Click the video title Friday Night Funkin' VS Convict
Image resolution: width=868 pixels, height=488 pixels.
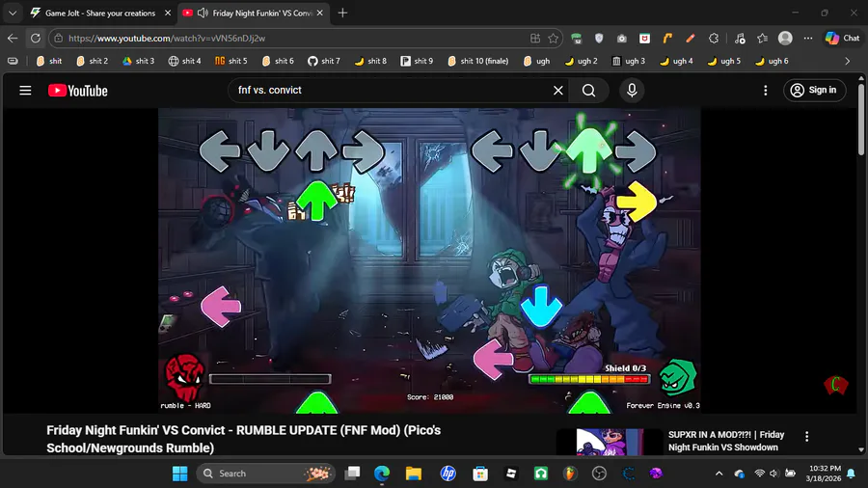(244, 439)
